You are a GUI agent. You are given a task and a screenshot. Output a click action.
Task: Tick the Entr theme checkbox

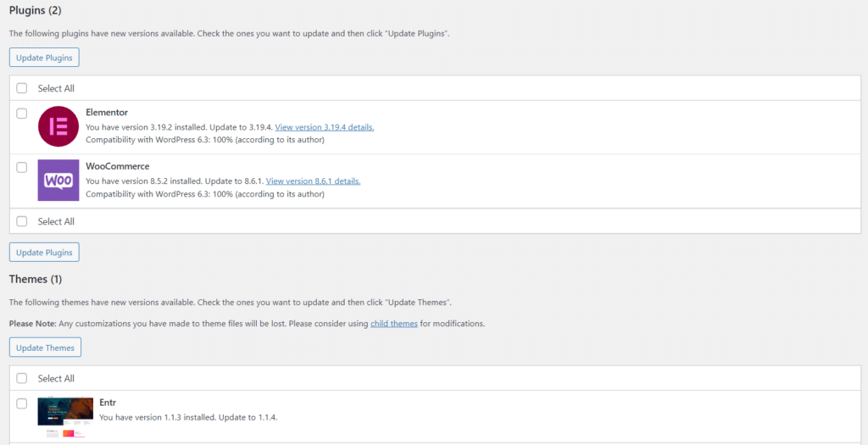tap(21, 403)
